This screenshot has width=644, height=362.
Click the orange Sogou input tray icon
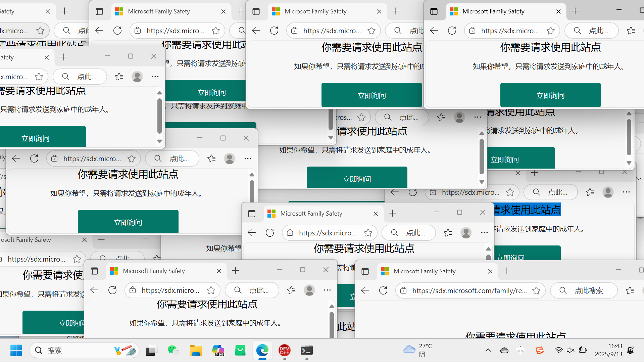pyautogui.click(x=539, y=351)
